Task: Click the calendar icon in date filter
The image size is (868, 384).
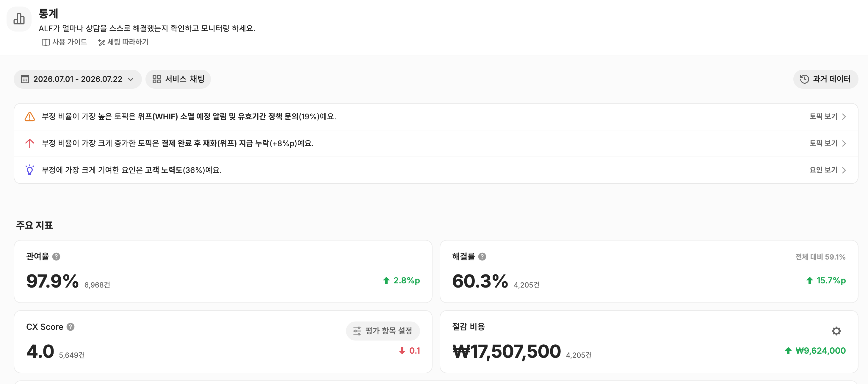Action: click(25, 79)
